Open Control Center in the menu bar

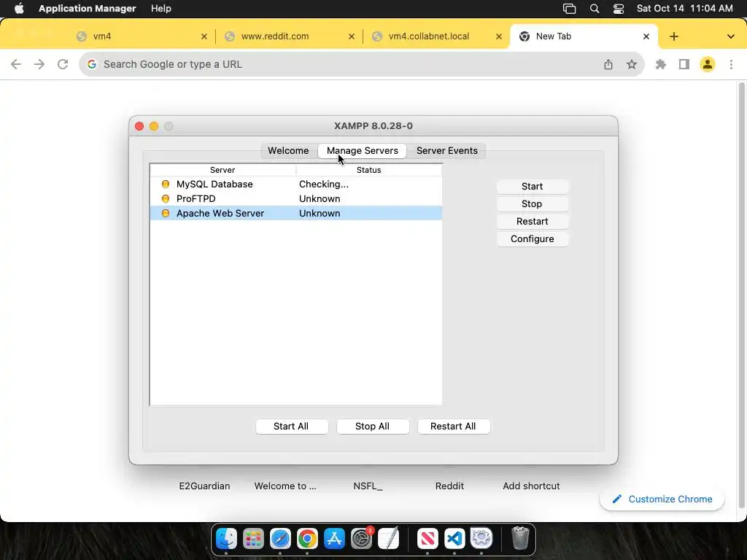click(x=619, y=9)
